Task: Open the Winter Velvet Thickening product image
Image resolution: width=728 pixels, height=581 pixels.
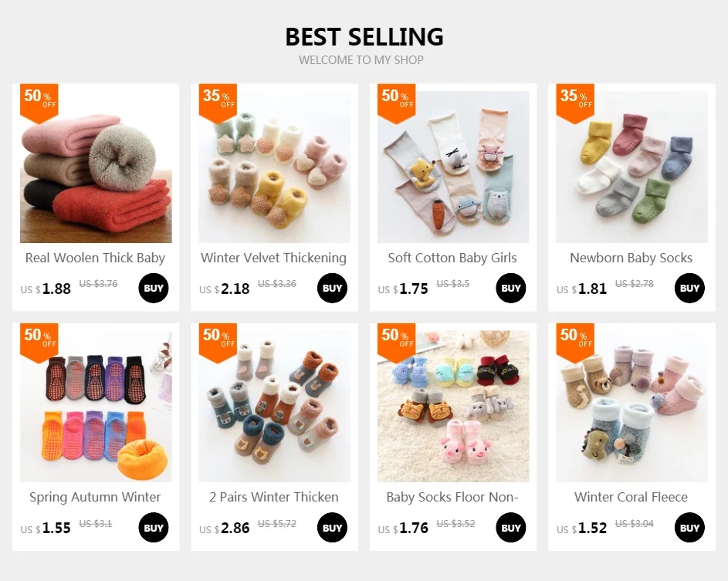Action: [274, 167]
